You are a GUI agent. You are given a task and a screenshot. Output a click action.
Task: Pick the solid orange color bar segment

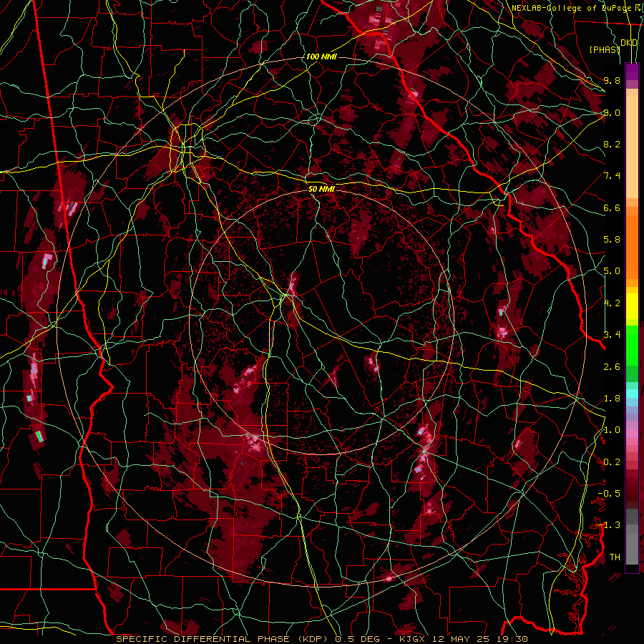[632, 247]
